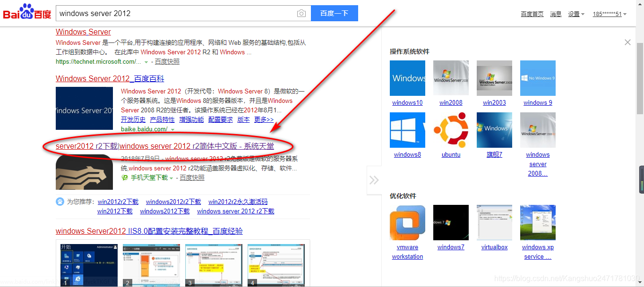
Task: Open the ubuntu text link
Action: [451, 155]
